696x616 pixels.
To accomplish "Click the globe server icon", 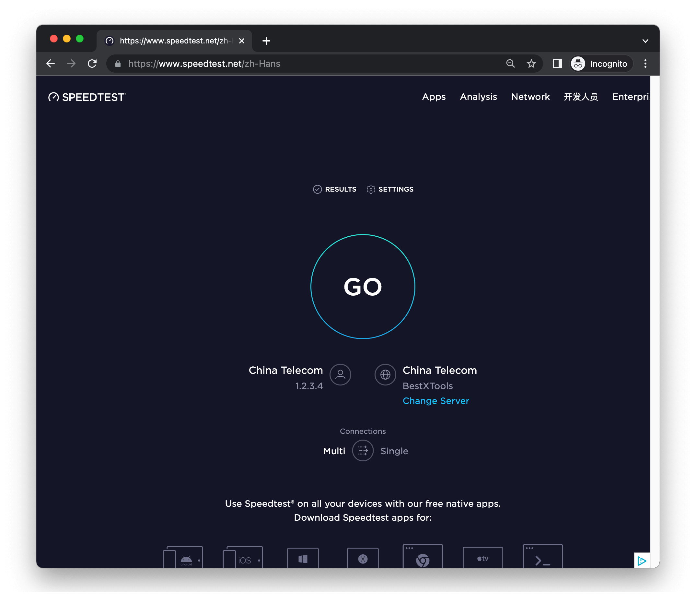I will (x=385, y=374).
